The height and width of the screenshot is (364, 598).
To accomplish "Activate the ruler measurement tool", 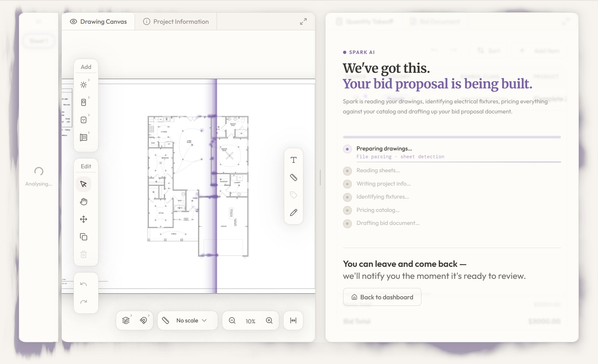I will [293, 177].
